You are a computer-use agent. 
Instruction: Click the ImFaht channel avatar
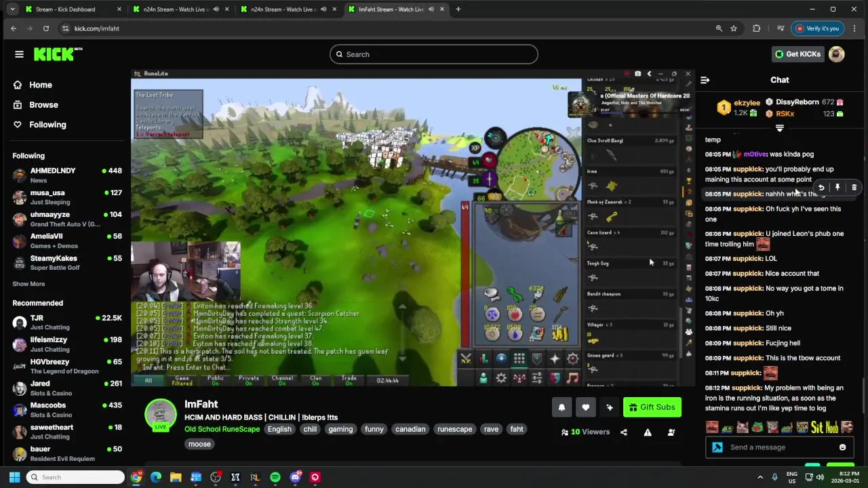coord(161,415)
